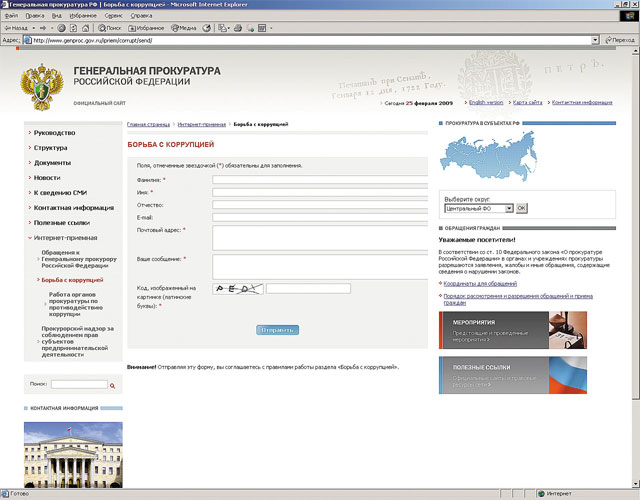Image resolution: width=640 pixels, height=500 pixels.
Task: Open К сведению СМИ sidebar section
Action: 60,193
